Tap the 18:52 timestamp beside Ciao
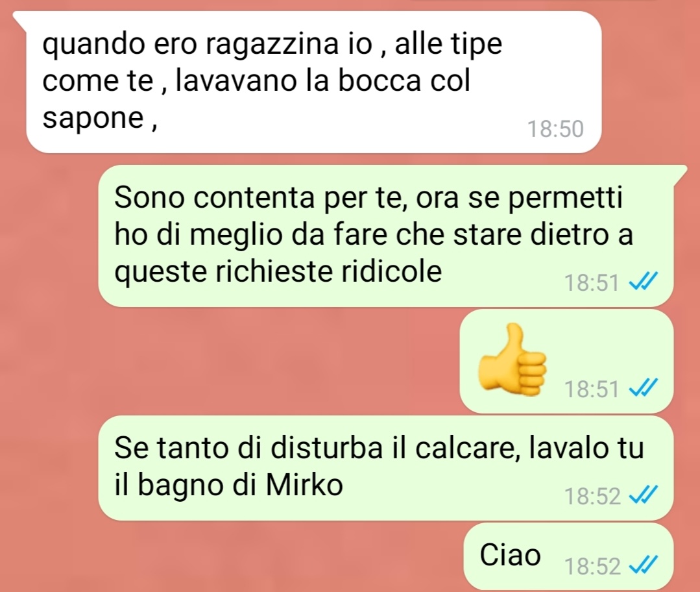Image resolution: width=700 pixels, height=592 pixels. click(x=592, y=567)
